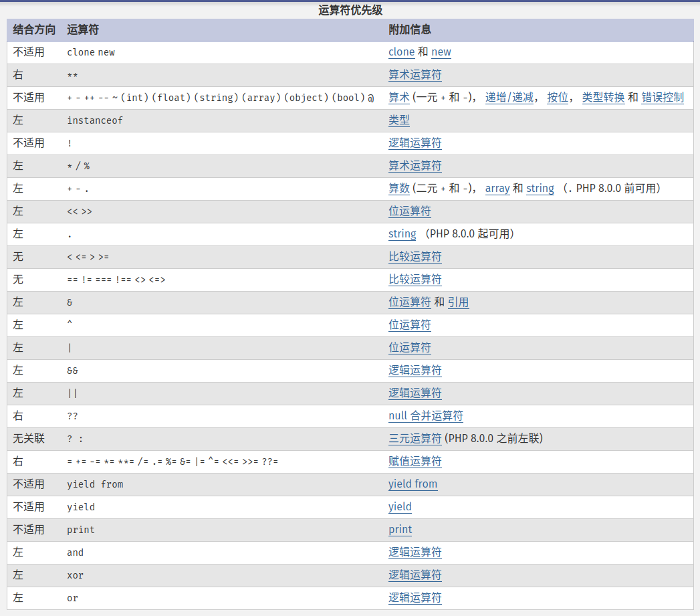
Task: Click 比较运算符 link in the == != row
Action: [x=415, y=280]
